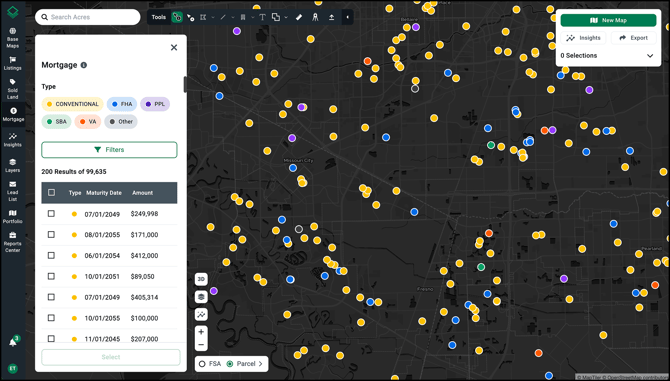Open the Insights sidebar section
670x381 pixels.
pyautogui.click(x=12, y=140)
